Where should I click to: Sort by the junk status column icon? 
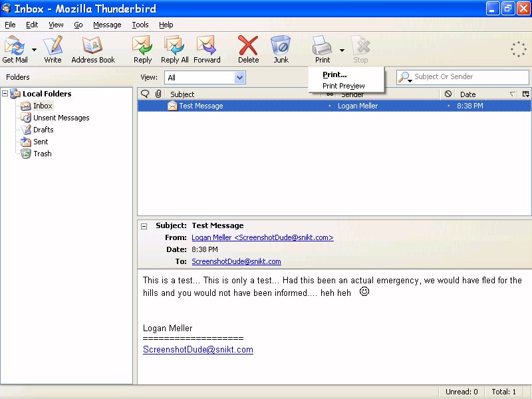click(x=448, y=94)
